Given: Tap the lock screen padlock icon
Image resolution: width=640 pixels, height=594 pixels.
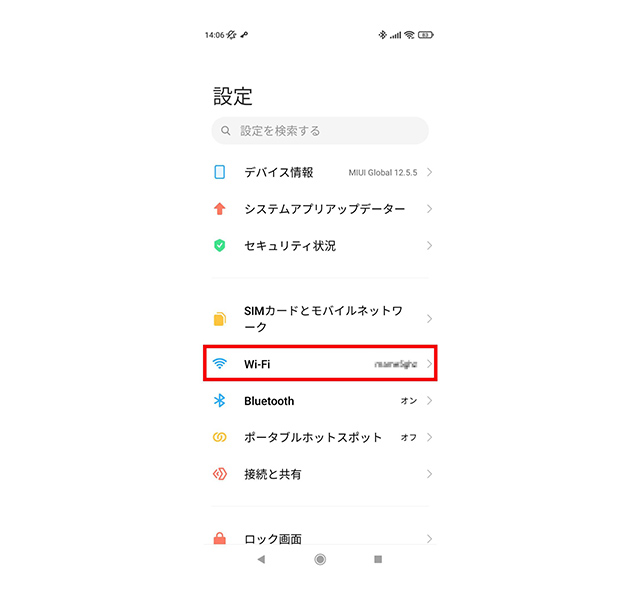Looking at the screenshot, I should coord(220,538).
